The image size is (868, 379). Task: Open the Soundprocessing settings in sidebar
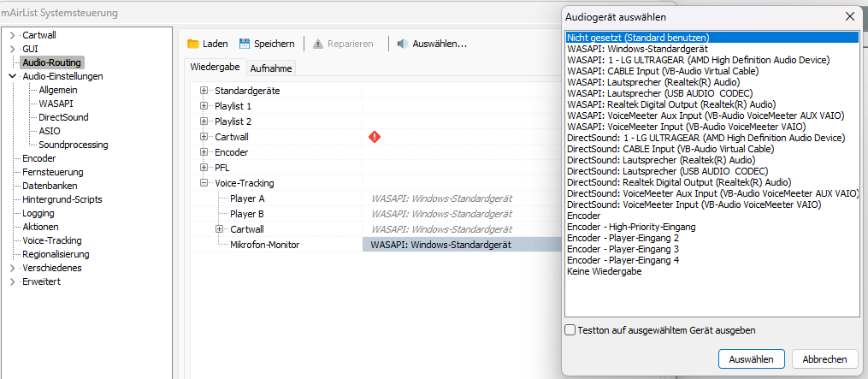pos(73,145)
